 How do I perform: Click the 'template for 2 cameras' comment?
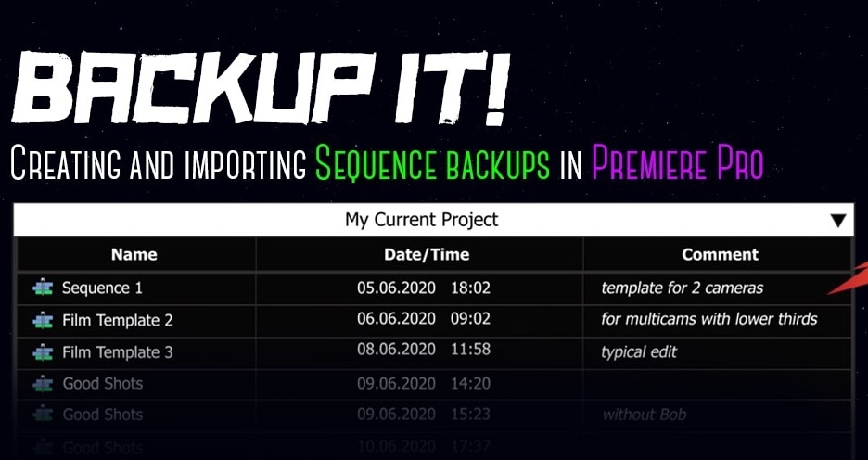tap(682, 288)
